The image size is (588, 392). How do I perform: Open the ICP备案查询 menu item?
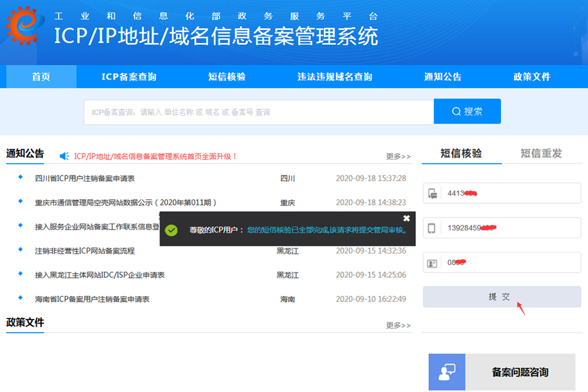[129, 77]
